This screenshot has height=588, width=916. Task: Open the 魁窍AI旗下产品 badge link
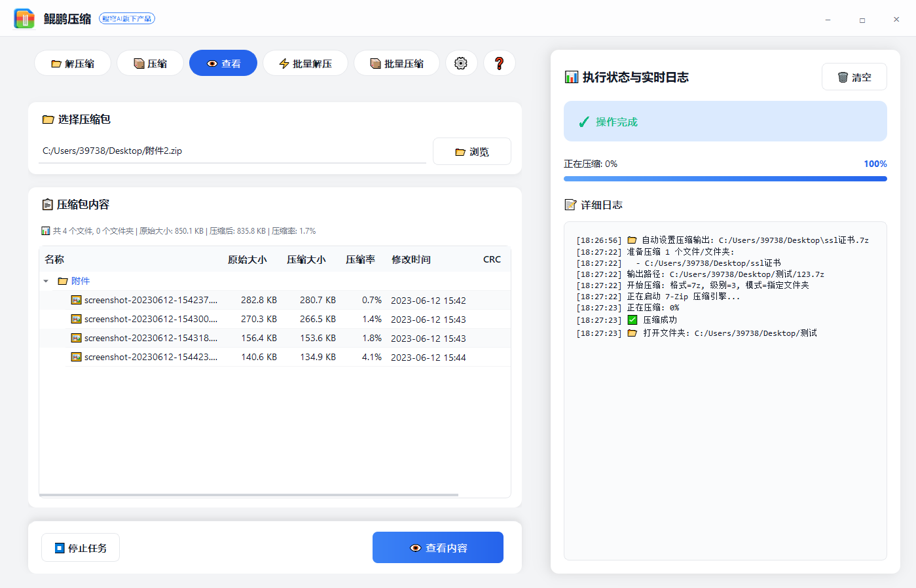[x=127, y=18]
